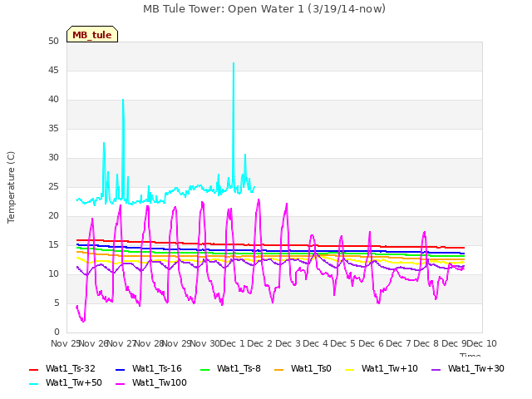Click the Dec 1 x-axis date label
The image size is (532, 399).
pyautogui.click(x=233, y=344)
